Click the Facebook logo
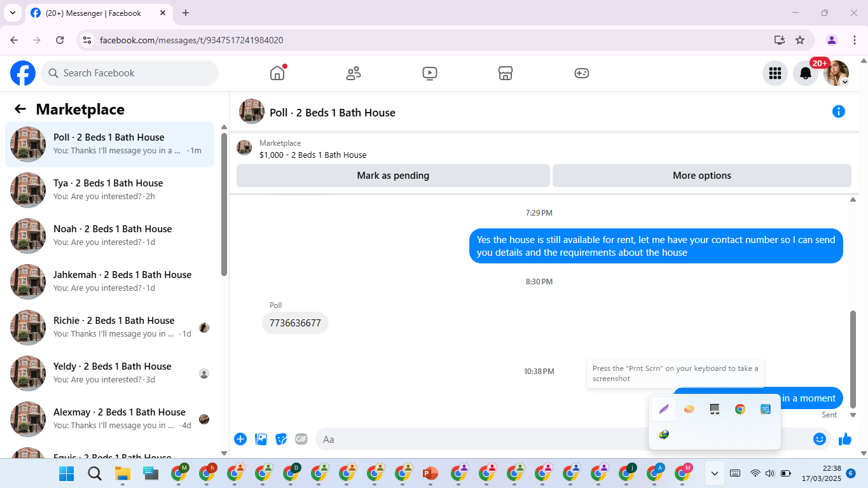Screen dimensions: 868x488 tap(23, 73)
